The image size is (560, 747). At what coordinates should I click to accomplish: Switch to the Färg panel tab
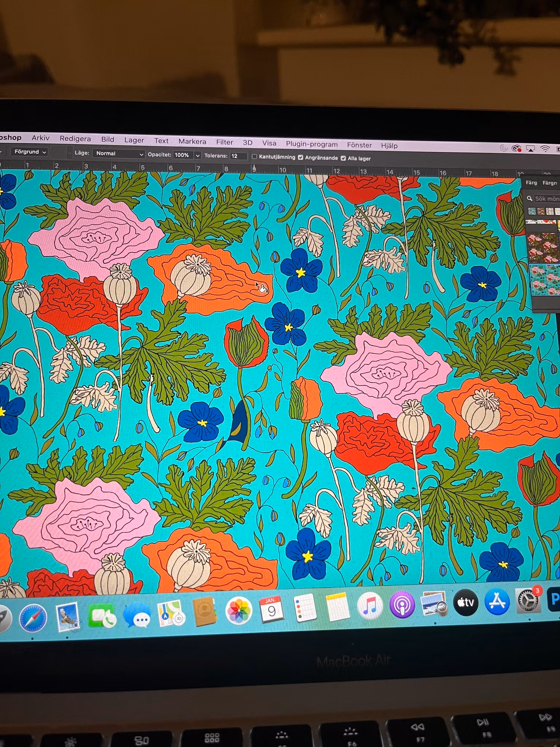point(531,182)
